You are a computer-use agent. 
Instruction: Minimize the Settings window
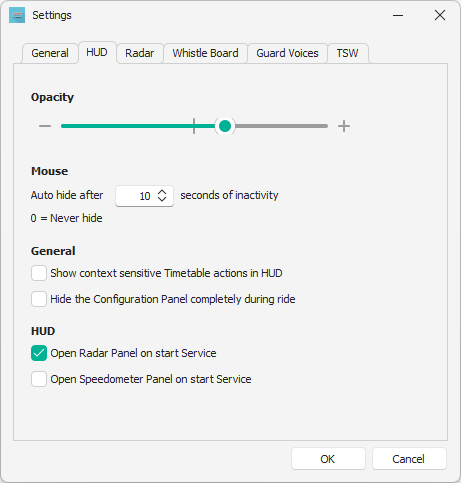click(398, 15)
